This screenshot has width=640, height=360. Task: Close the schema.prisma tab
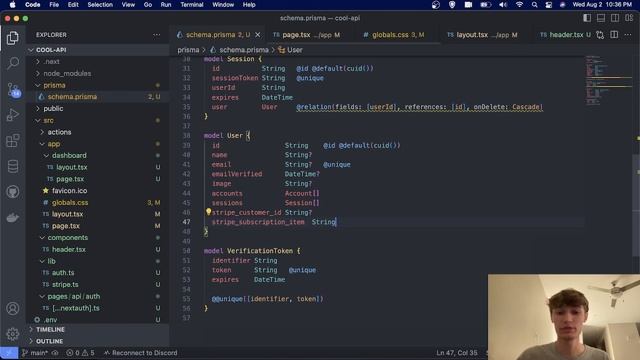258,35
